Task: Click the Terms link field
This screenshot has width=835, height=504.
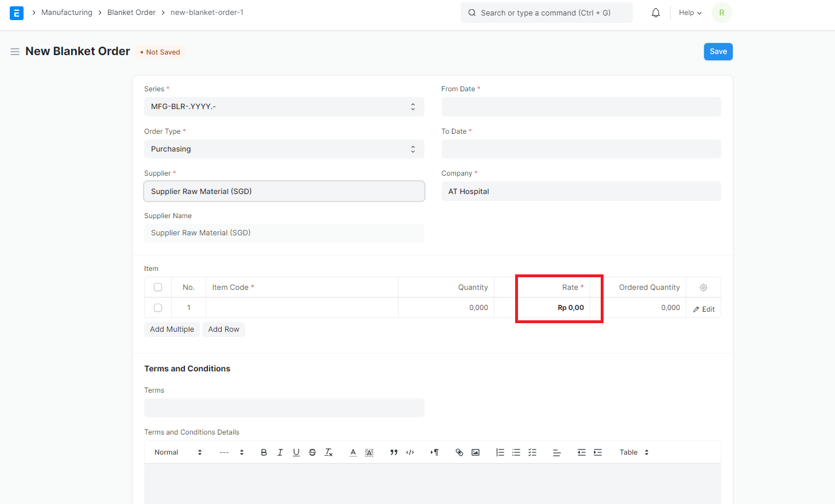Action: tap(284, 408)
